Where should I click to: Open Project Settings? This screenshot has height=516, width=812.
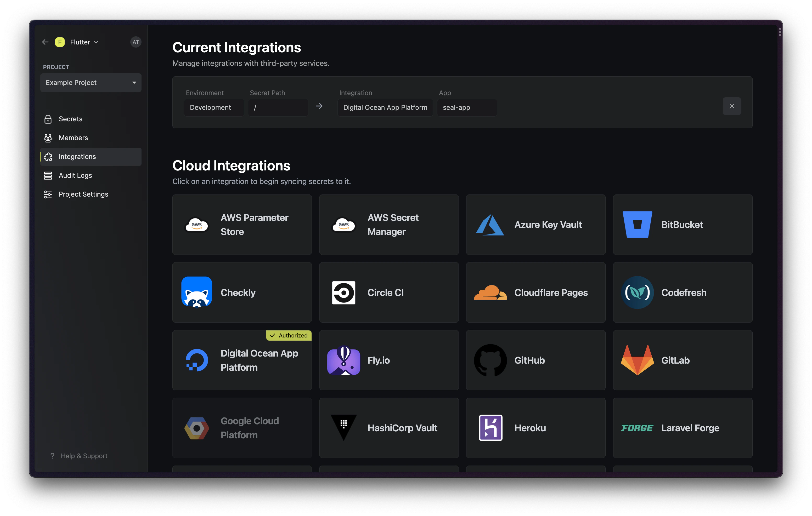(91, 194)
